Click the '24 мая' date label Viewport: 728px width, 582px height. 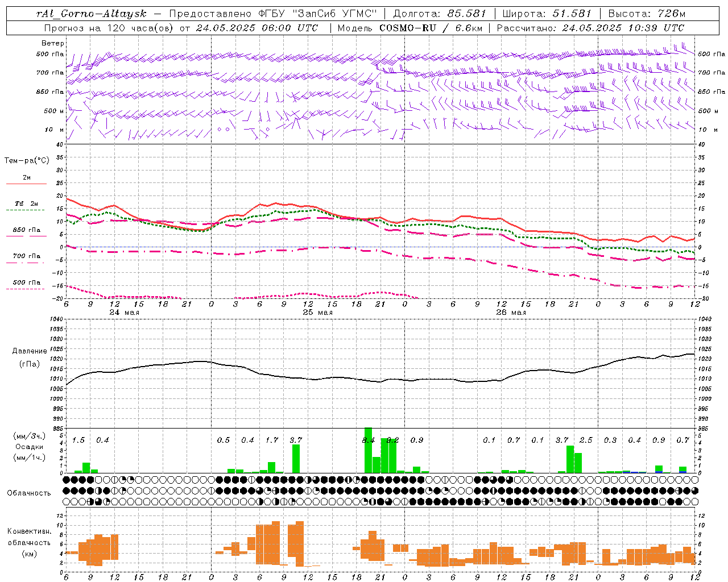pyautogui.click(x=125, y=312)
